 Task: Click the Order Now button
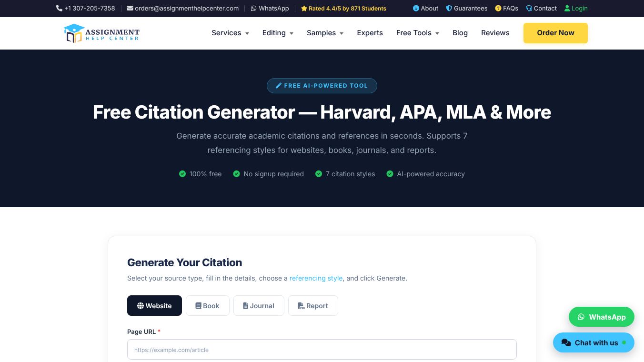coord(555,33)
